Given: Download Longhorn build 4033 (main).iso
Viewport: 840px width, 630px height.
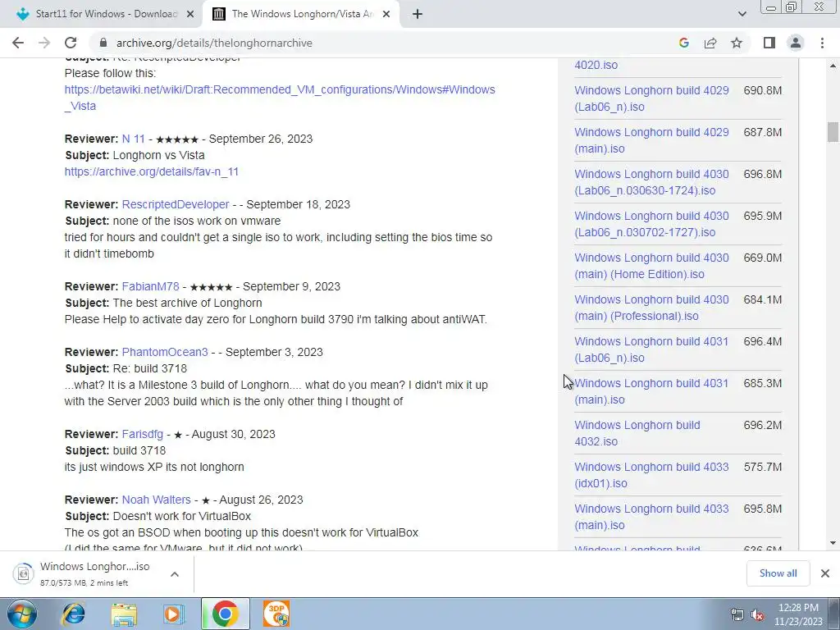Looking at the screenshot, I should click(x=651, y=517).
